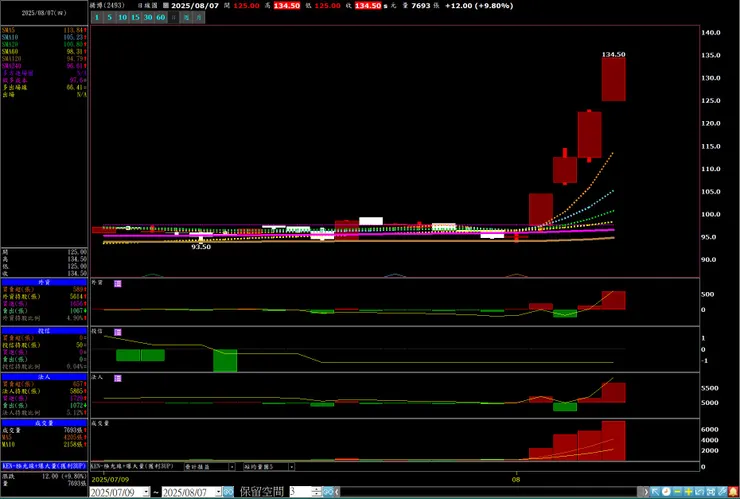Click the undo arrow icon in bottom toolbar
The image size is (740, 499).
pyautogui.click(x=699, y=491)
